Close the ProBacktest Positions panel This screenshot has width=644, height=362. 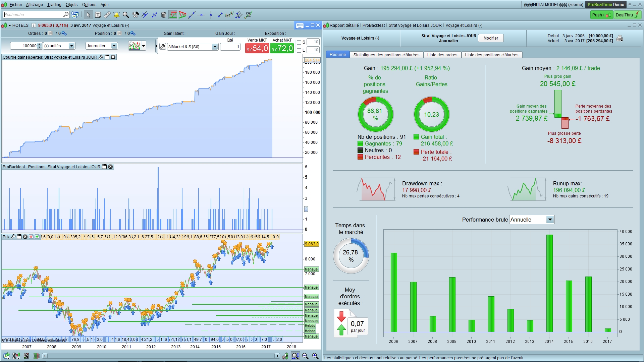point(110,167)
